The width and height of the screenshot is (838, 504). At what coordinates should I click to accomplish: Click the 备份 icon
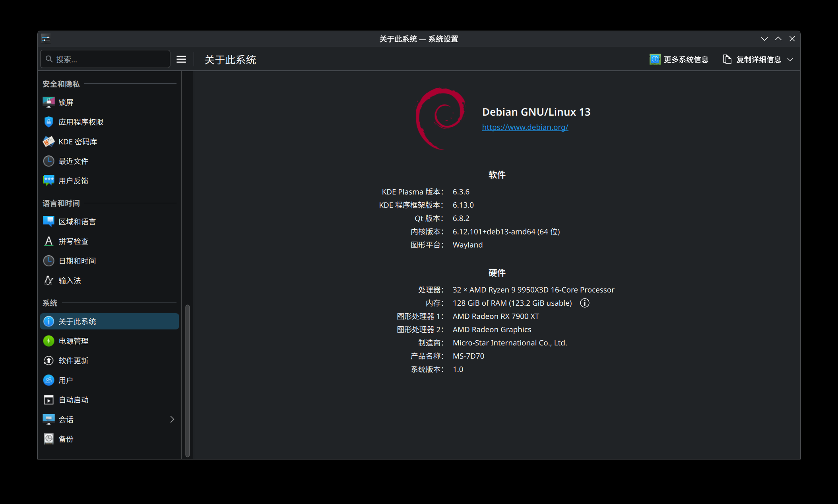[48, 439]
